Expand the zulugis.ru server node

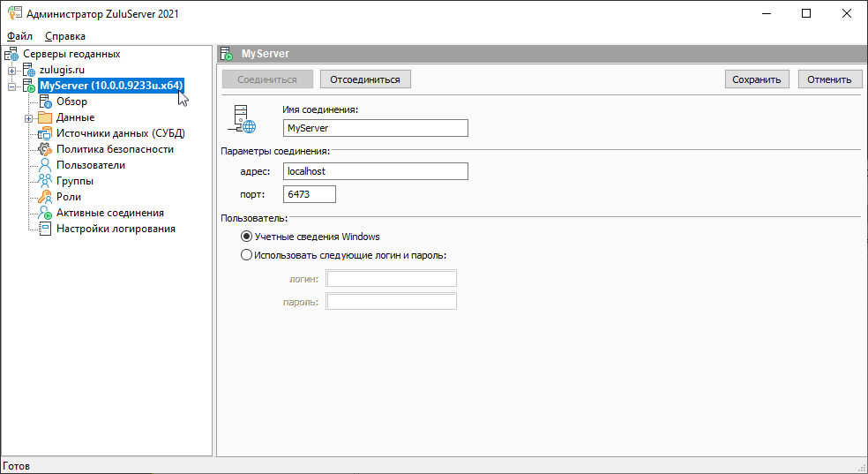(11, 70)
